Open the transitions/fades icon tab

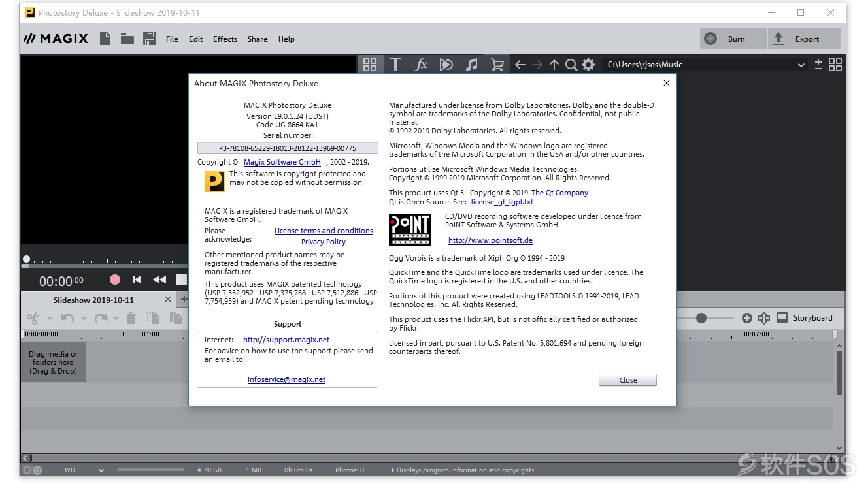446,64
